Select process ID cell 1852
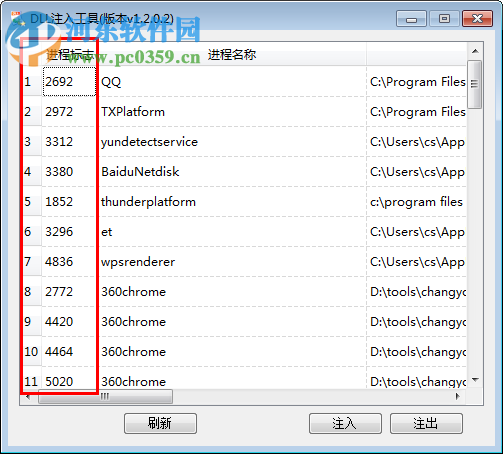 pyautogui.click(x=69, y=202)
